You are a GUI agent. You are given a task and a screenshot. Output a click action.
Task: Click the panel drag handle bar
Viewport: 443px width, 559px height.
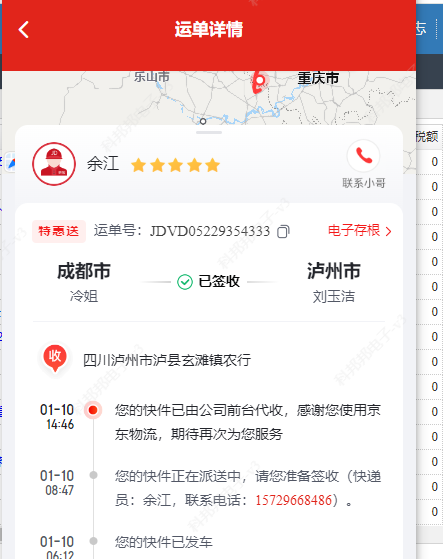coord(209,132)
